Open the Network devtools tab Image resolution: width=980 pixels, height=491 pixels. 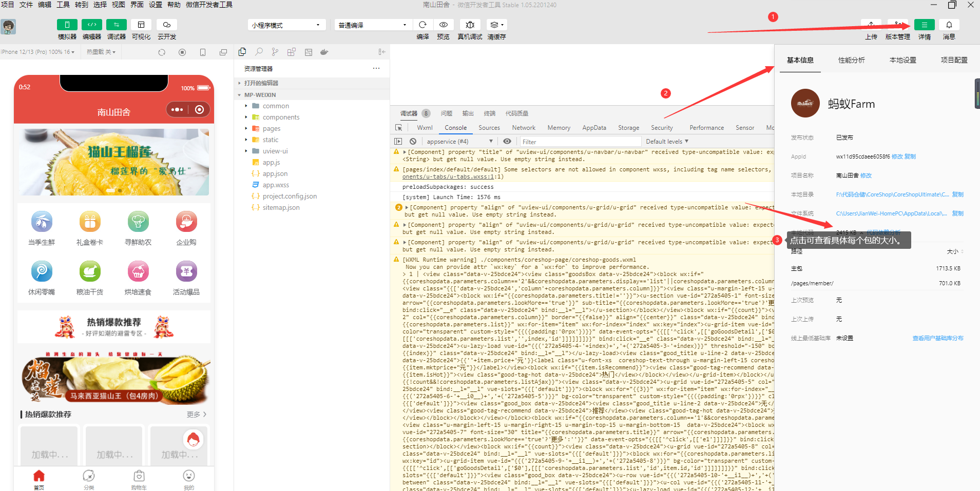coord(524,128)
